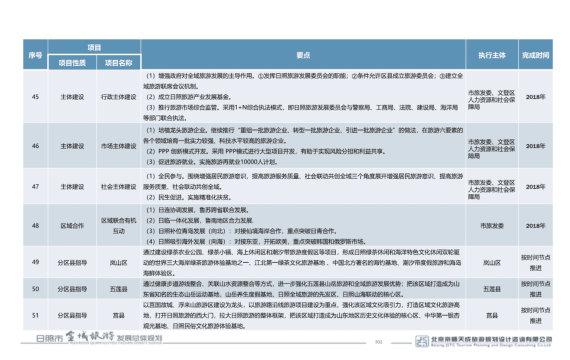The image size is (570, 360).
Task: Click the 岚山区 project name cell in row 49
Action: pyautogui.click(x=119, y=263)
